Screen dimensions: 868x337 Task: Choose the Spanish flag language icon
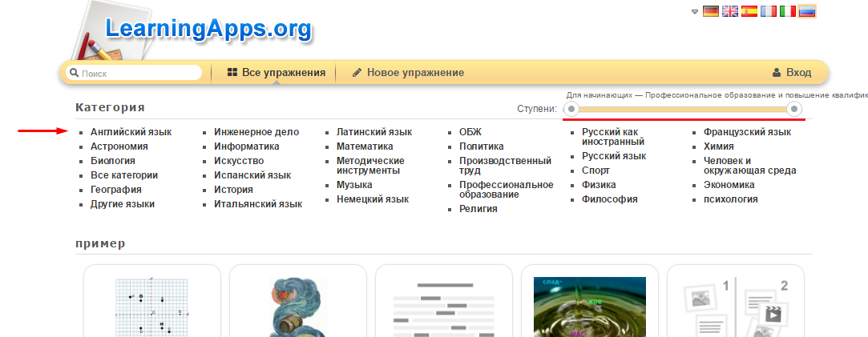pyautogui.click(x=749, y=11)
